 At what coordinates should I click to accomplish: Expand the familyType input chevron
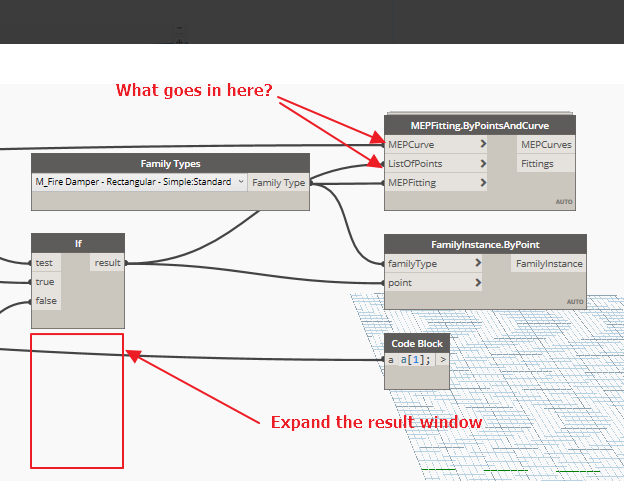pyautogui.click(x=478, y=263)
